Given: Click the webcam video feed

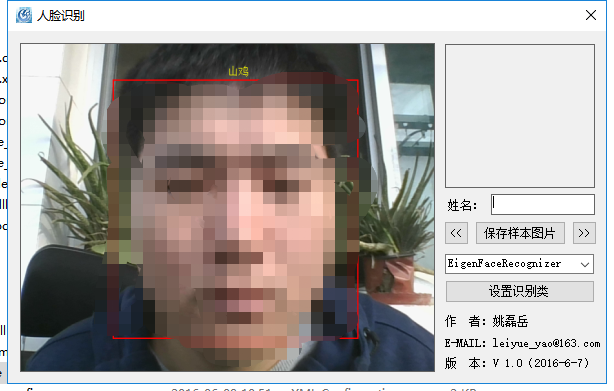Looking at the screenshot, I should point(228,207).
